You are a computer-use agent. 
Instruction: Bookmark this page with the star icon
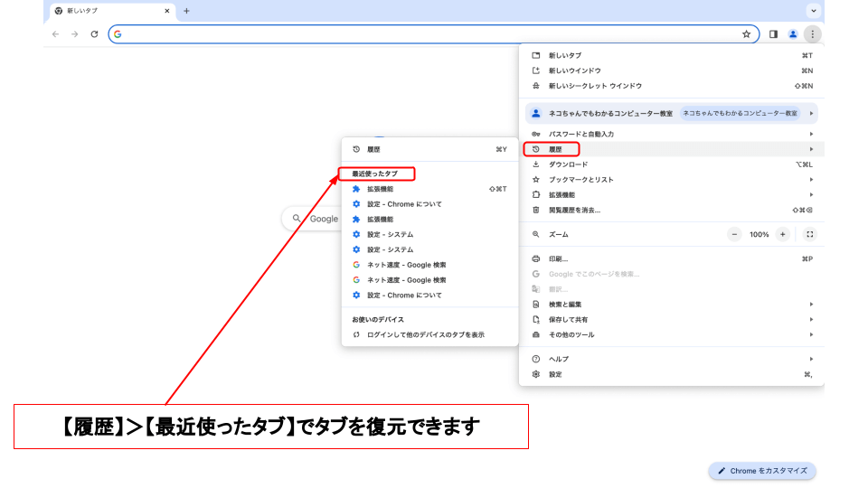(x=746, y=34)
